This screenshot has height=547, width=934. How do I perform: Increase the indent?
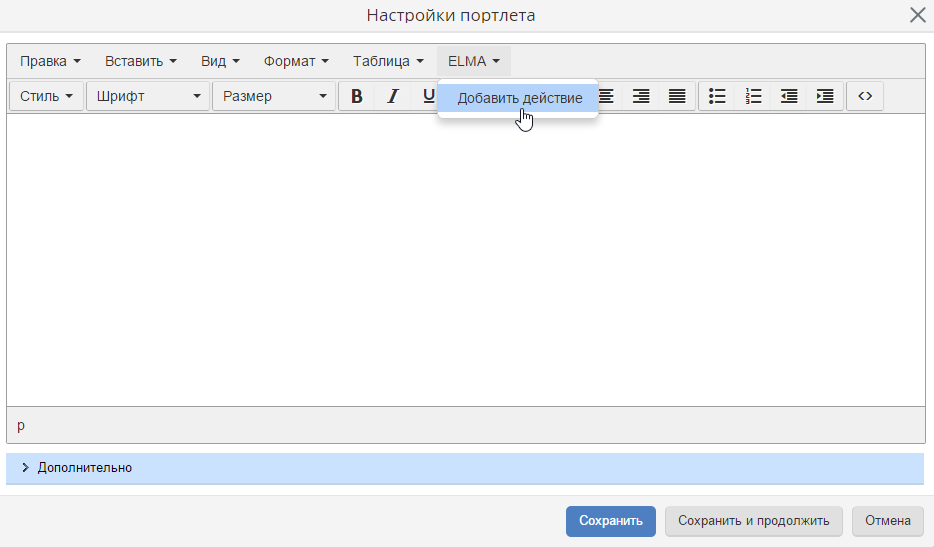[x=825, y=96]
